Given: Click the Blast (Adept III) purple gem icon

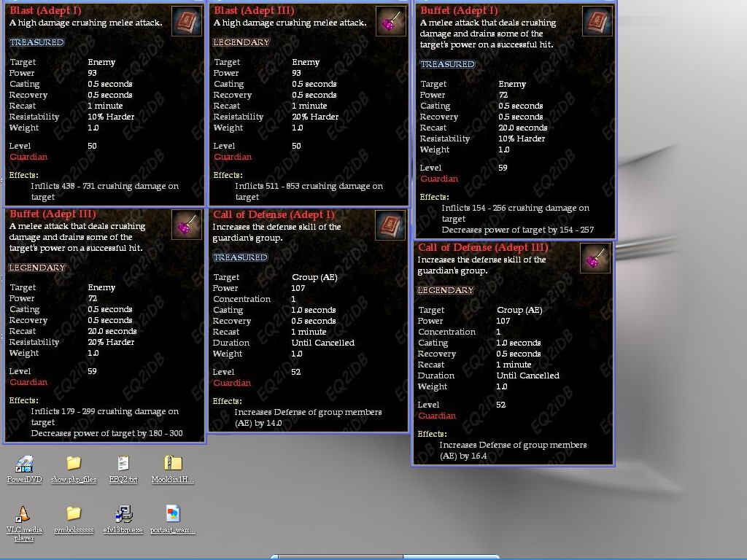Looking at the screenshot, I should tap(391, 20).
